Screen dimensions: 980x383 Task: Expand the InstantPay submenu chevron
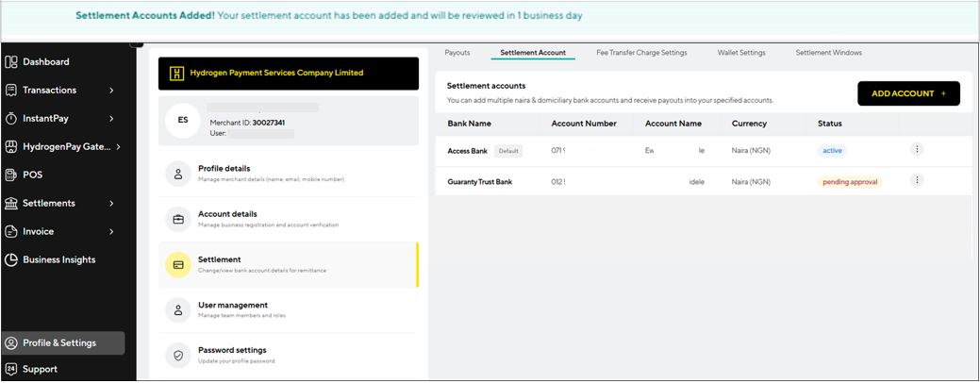pos(111,119)
